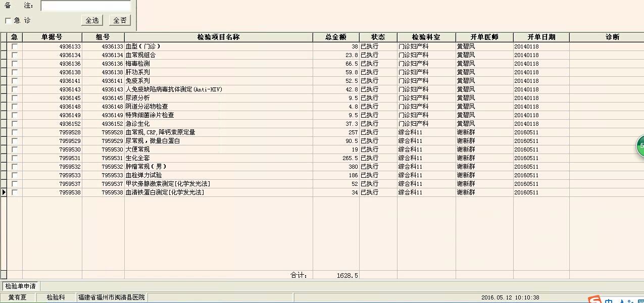Screen dimensions: 644x303
Task: Select the 生化全套 item name cell
Action: pos(218,158)
